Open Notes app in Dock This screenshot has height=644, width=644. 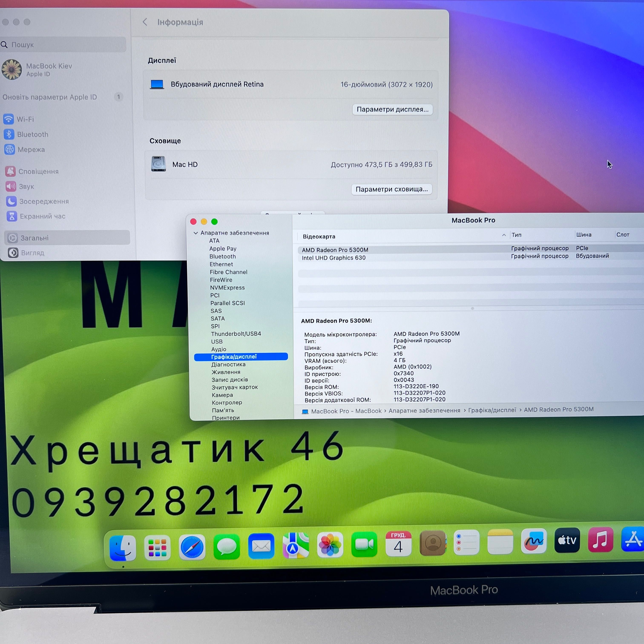pos(500,542)
